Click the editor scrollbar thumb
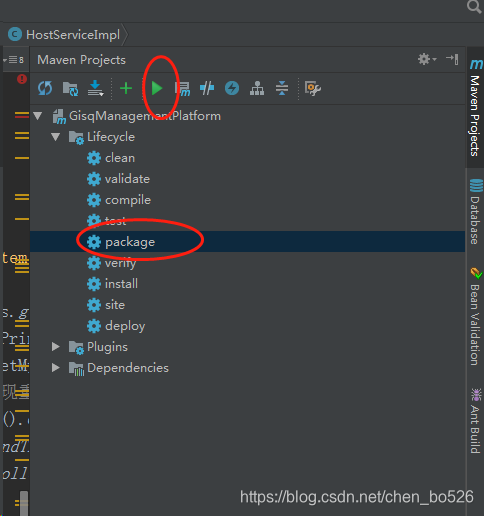 pos(24,503)
